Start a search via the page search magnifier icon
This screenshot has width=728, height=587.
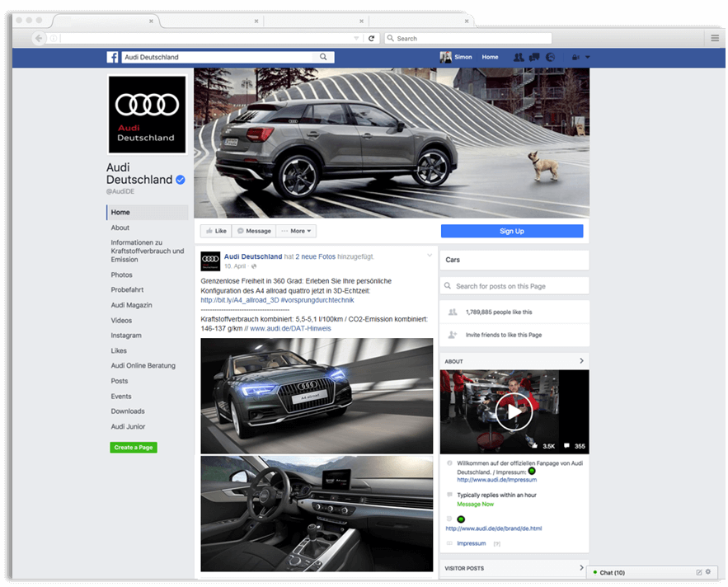click(325, 57)
